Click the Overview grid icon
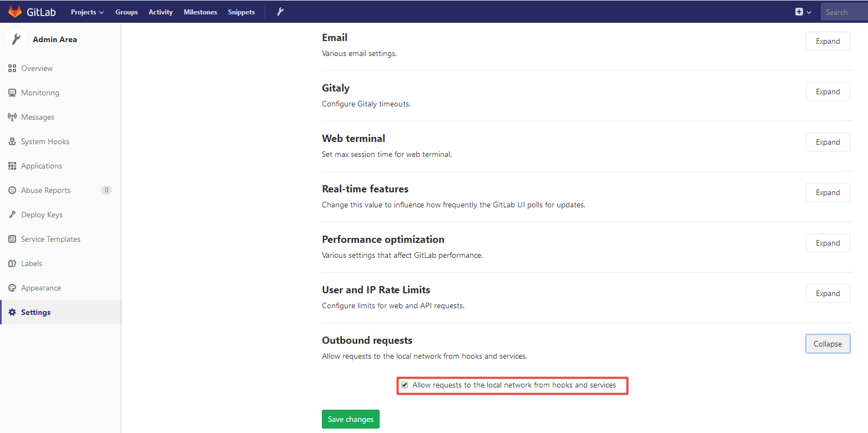The width and height of the screenshot is (868, 433). [x=12, y=68]
